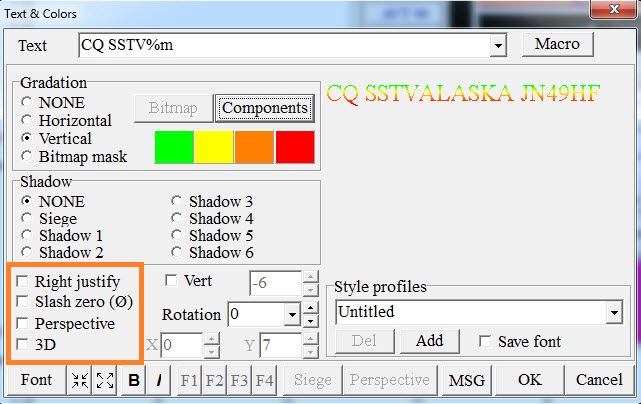Open the Style profiles dropdown arrow
Viewport: 641px width, 404px height.
(614, 312)
